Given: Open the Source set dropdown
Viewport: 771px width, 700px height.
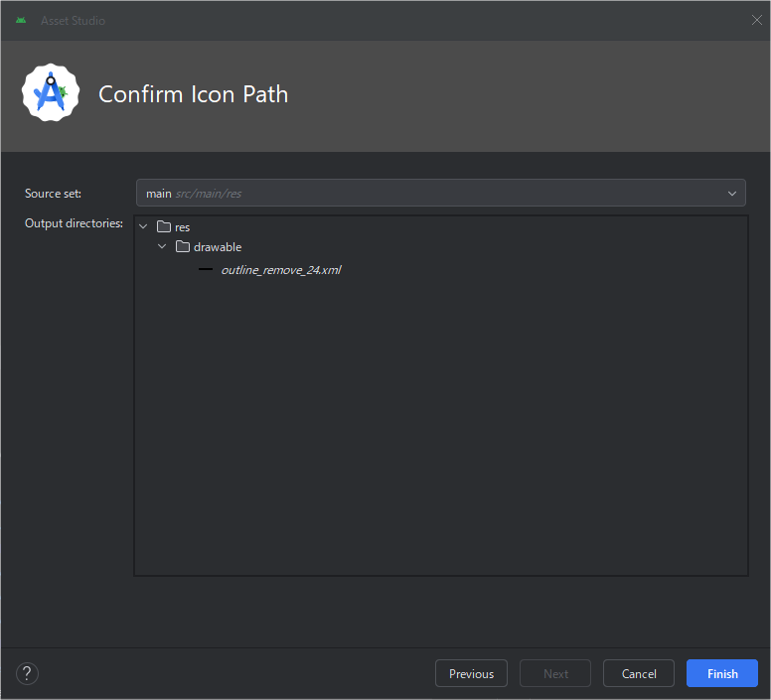Looking at the screenshot, I should tap(440, 193).
